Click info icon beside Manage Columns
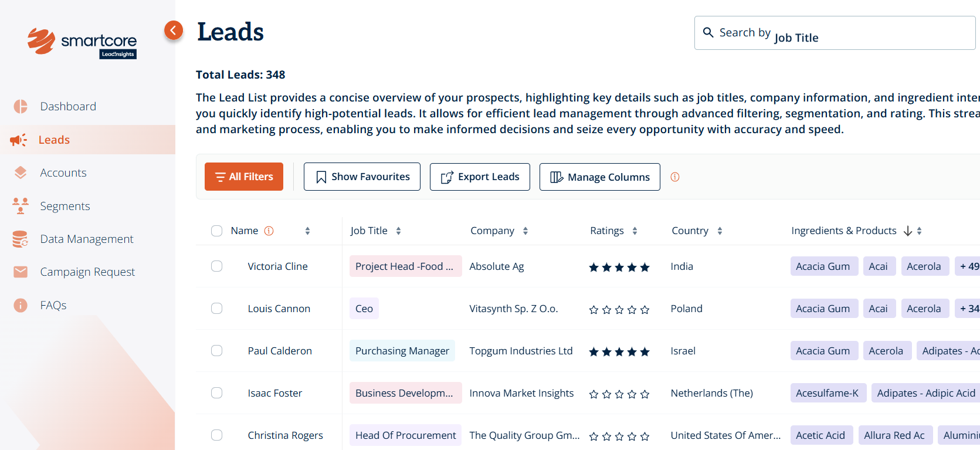Screen dimensions: 980x450 [x=674, y=177]
